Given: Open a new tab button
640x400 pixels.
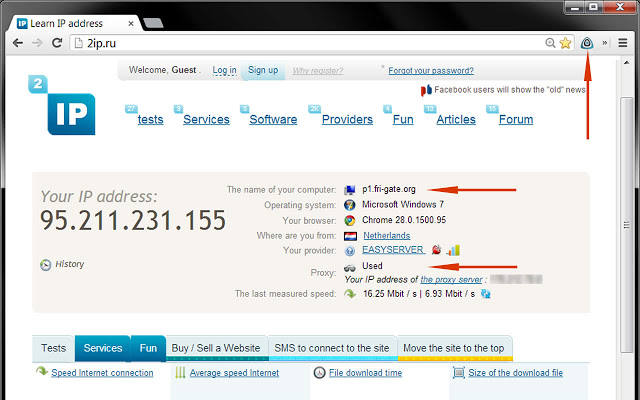Looking at the screenshot, I should point(153,23).
